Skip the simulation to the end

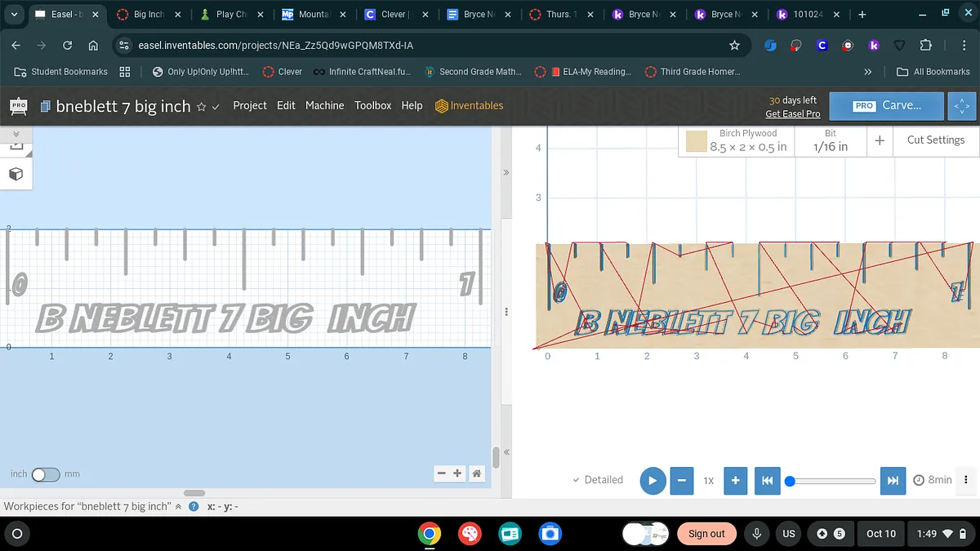pos(893,481)
